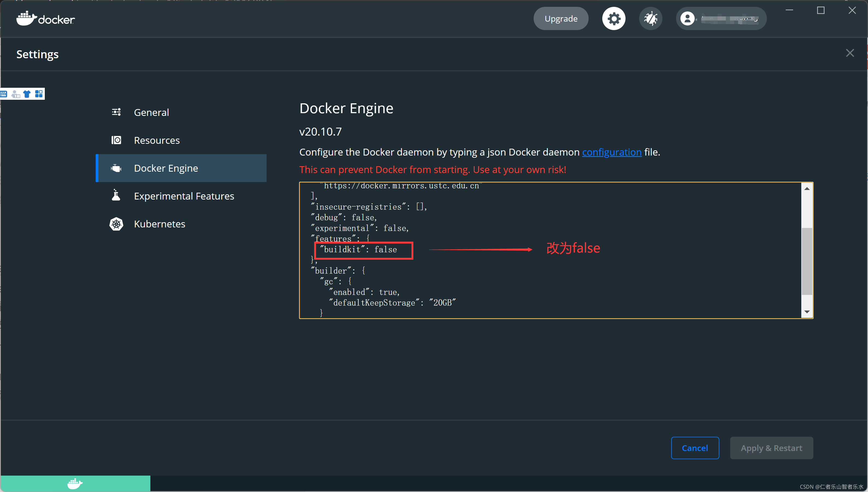This screenshot has width=868, height=492.
Task: Scroll down in JSON config editor
Action: (x=806, y=312)
